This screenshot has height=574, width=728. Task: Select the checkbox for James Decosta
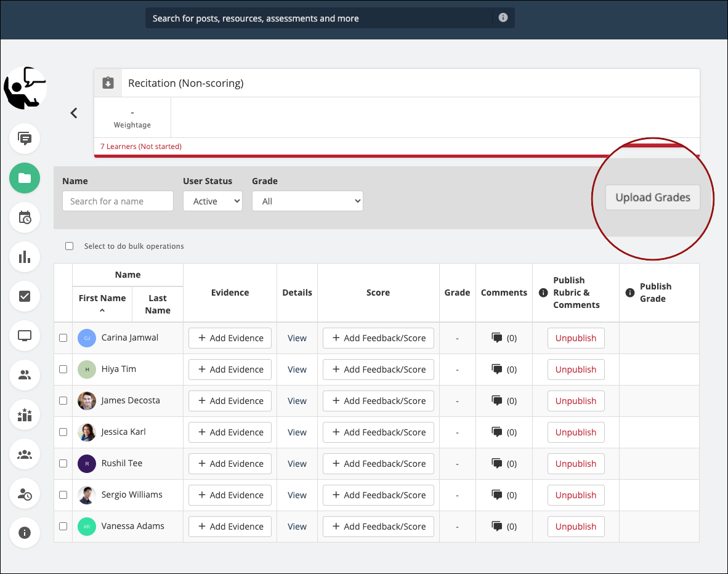click(x=63, y=401)
